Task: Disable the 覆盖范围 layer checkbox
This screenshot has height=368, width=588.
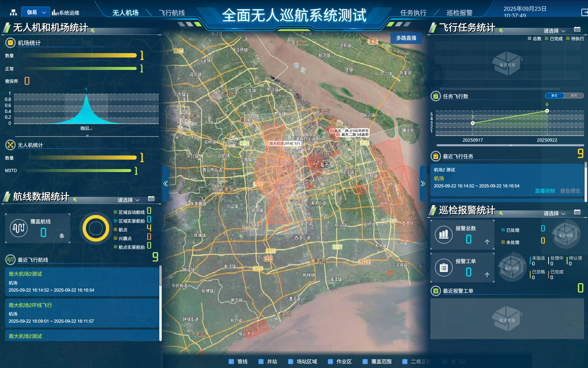Action: pyautogui.click(x=365, y=361)
